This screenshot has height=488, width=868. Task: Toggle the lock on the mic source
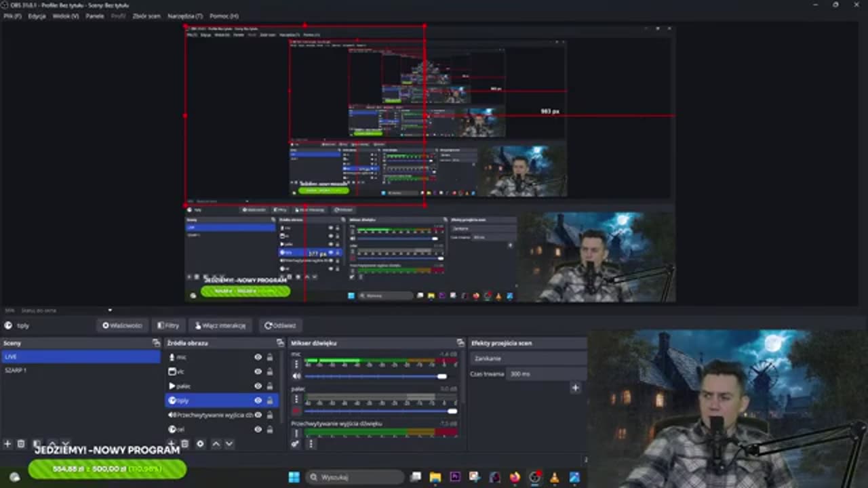(269, 357)
